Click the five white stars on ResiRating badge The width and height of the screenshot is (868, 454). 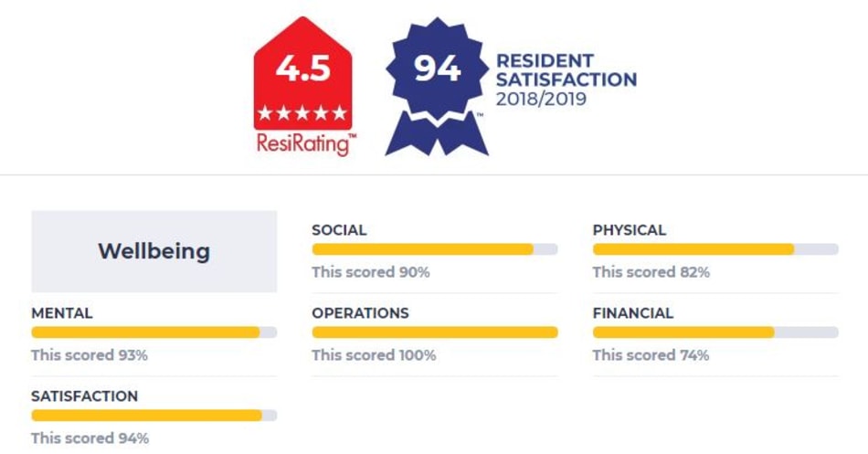click(302, 113)
